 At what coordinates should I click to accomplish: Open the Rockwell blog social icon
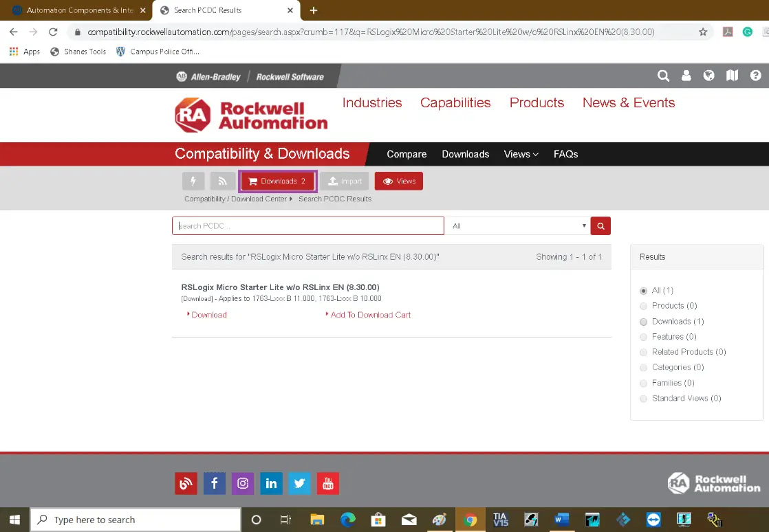[x=186, y=483]
